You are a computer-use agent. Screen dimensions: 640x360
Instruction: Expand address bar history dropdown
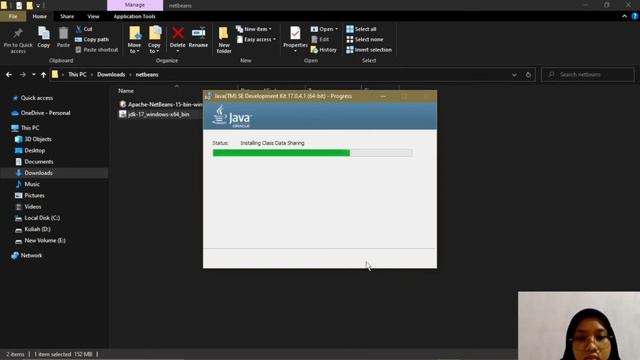click(x=514, y=75)
